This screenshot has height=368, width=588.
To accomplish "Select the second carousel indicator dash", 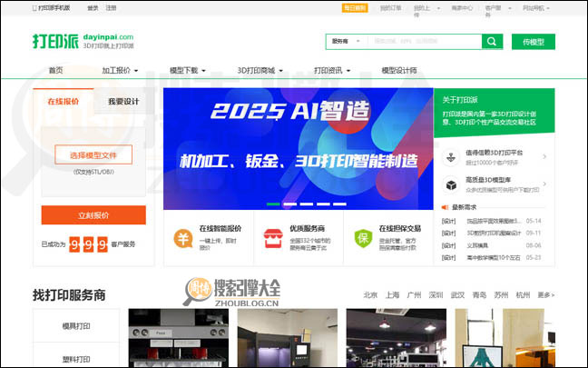I will click(289, 204).
